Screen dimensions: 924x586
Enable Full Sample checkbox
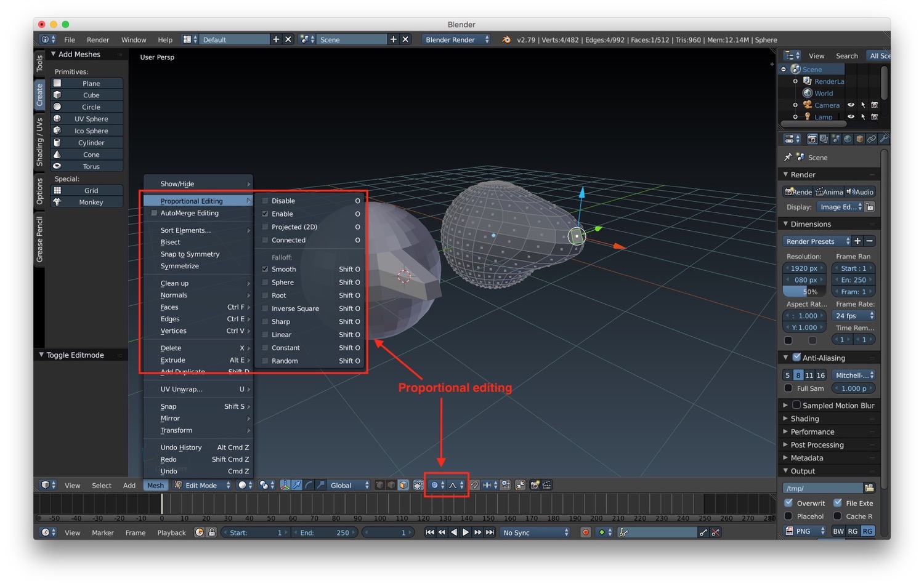[x=788, y=388]
